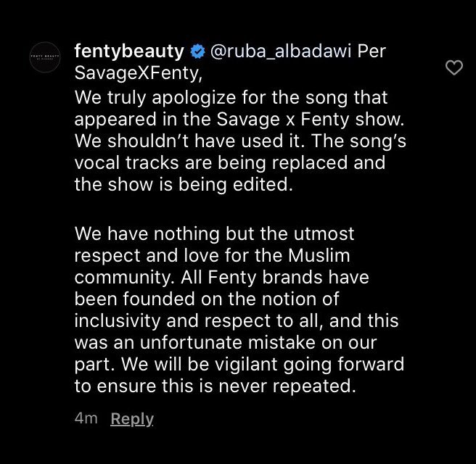Click the apology paragraph starting 'We truly apologize'
Screen dimensions: 476x464
coord(240,141)
